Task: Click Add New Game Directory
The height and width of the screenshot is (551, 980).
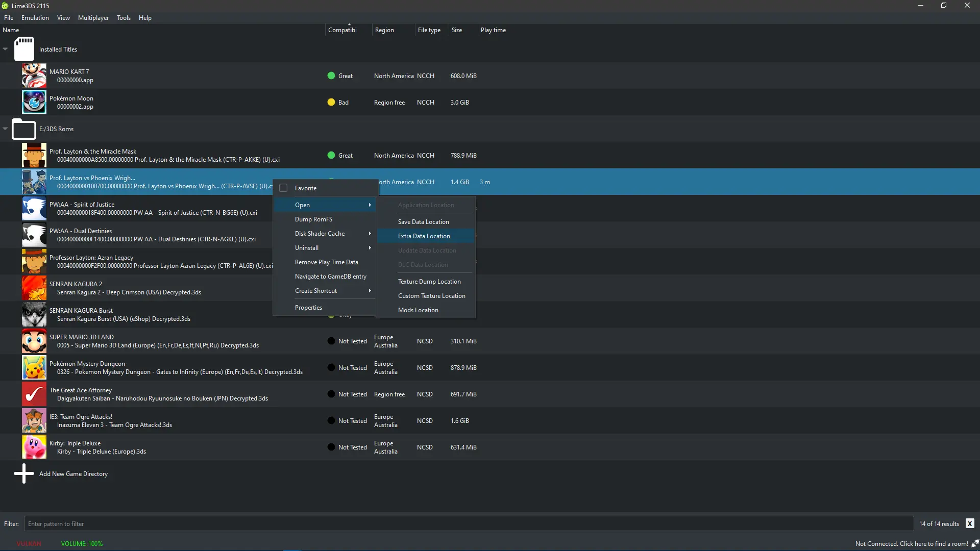Action: point(73,473)
